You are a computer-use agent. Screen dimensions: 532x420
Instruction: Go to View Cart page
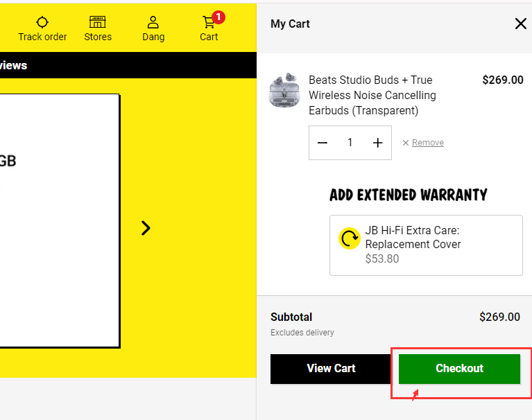(331, 369)
